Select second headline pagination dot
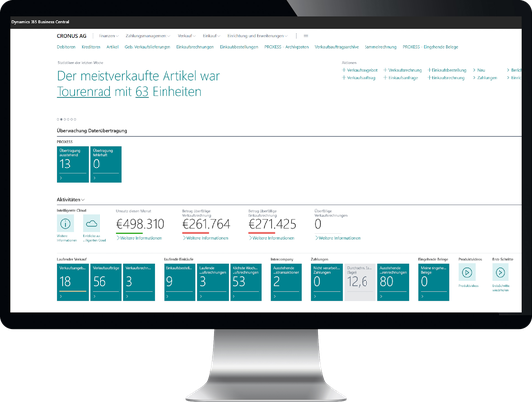532x402 pixels. click(61, 119)
